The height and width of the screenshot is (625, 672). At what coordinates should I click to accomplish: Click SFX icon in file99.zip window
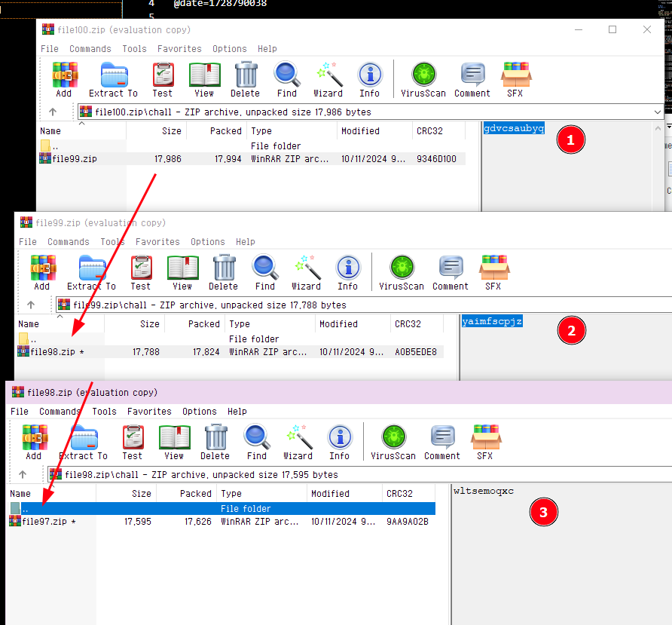(x=493, y=272)
